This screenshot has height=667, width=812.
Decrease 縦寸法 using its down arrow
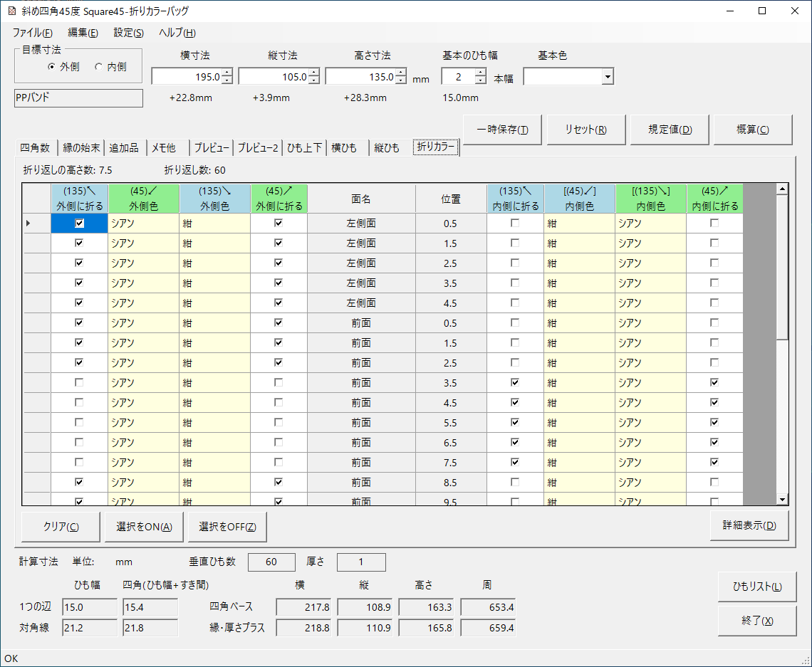tap(314, 80)
